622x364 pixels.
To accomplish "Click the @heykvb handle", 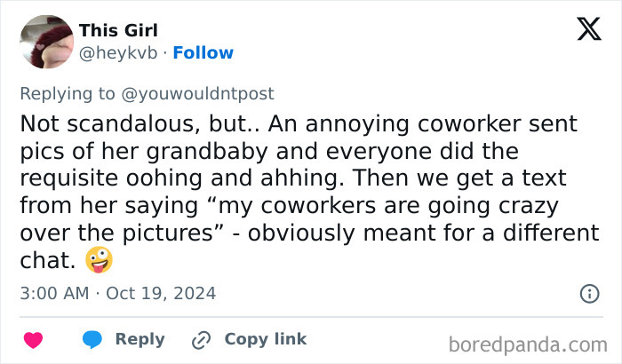I will pyautogui.click(x=118, y=53).
